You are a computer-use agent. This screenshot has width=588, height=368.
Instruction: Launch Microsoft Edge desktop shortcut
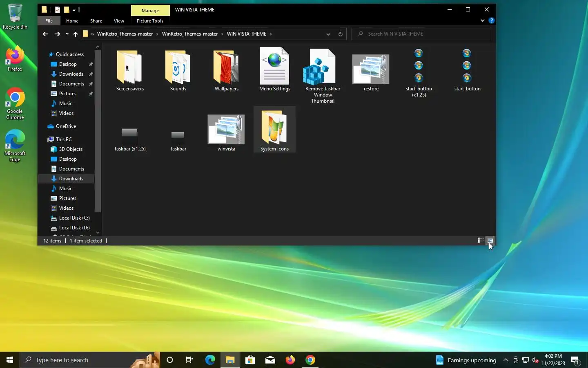(15, 146)
